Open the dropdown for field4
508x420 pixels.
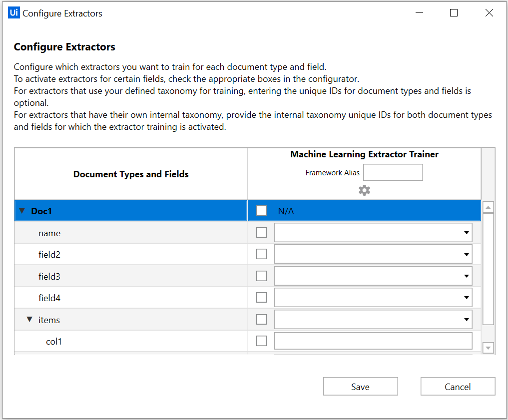(x=467, y=297)
